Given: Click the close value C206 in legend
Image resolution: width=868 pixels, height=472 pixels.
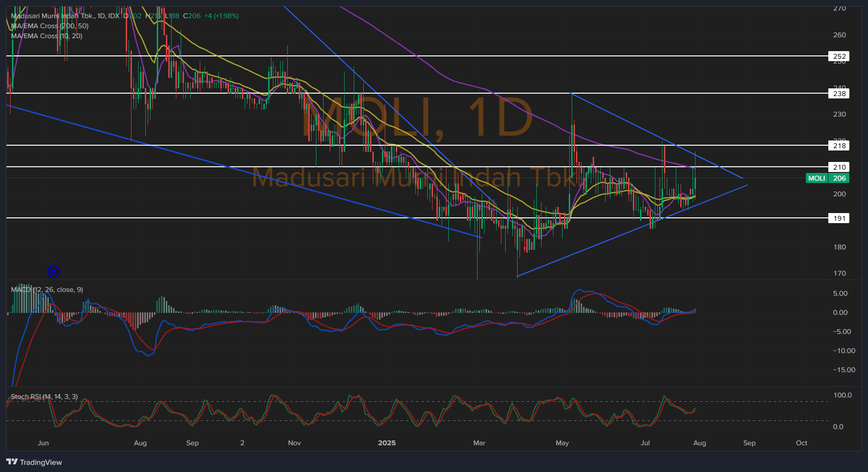Looking at the screenshot, I should pyautogui.click(x=192, y=16).
